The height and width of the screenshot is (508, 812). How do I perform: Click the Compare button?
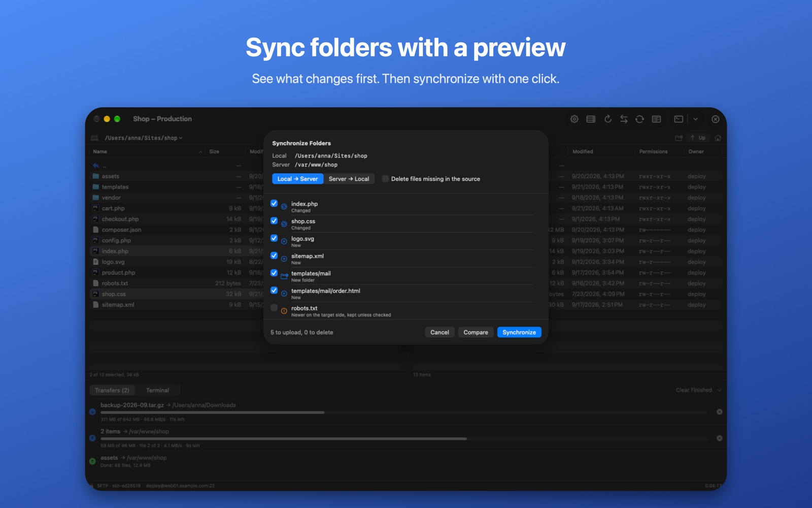coord(476,332)
